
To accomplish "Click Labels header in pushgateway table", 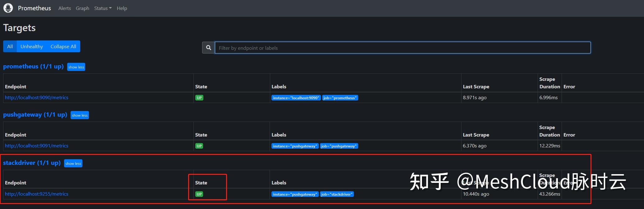I will pyautogui.click(x=279, y=135).
